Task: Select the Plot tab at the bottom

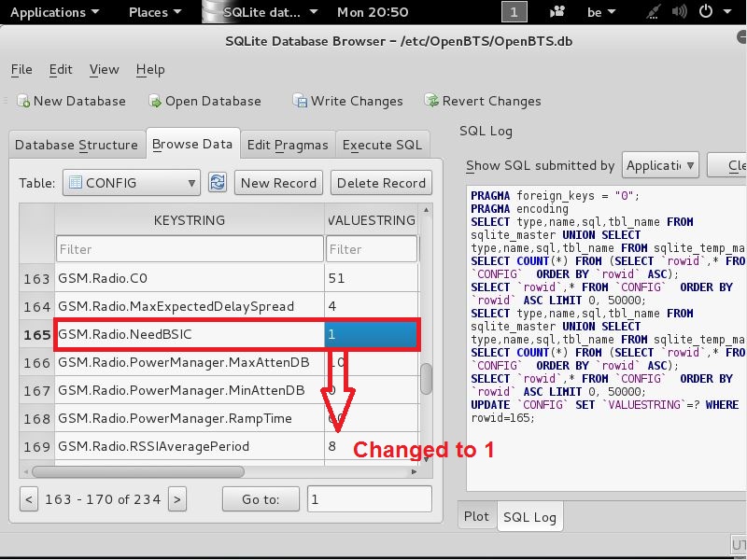Action: pos(476,516)
